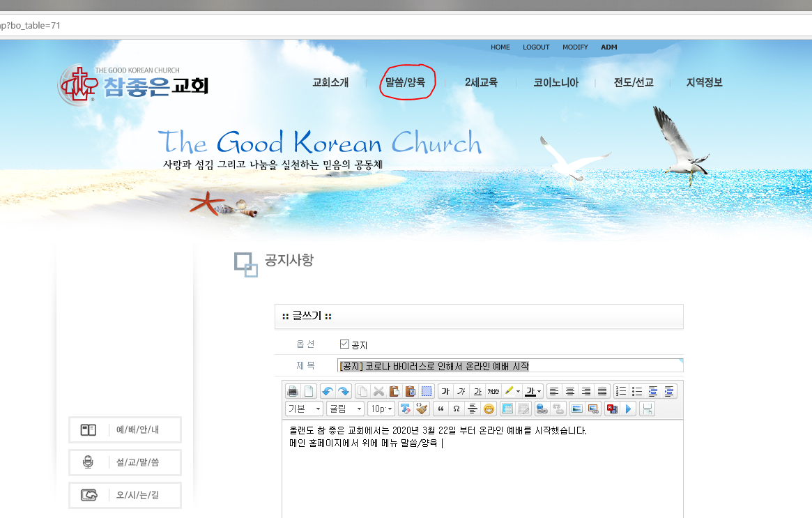Click the LOGOUT link at top
The width and height of the screenshot is (812, 518).
536,47
